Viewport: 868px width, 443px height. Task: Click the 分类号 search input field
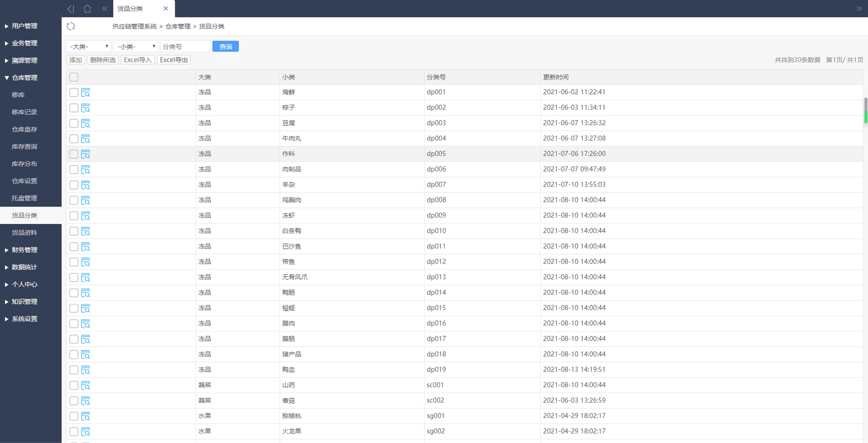point(185,47)
